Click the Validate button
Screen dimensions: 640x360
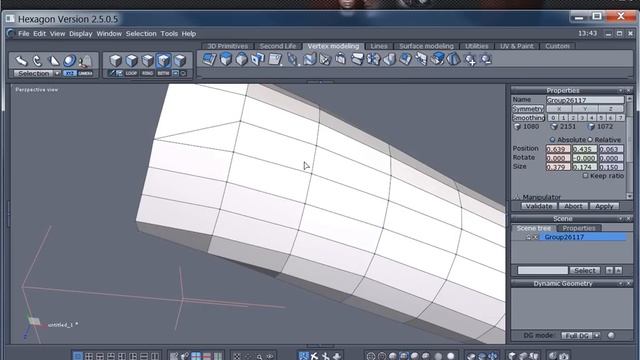point(539,206)
